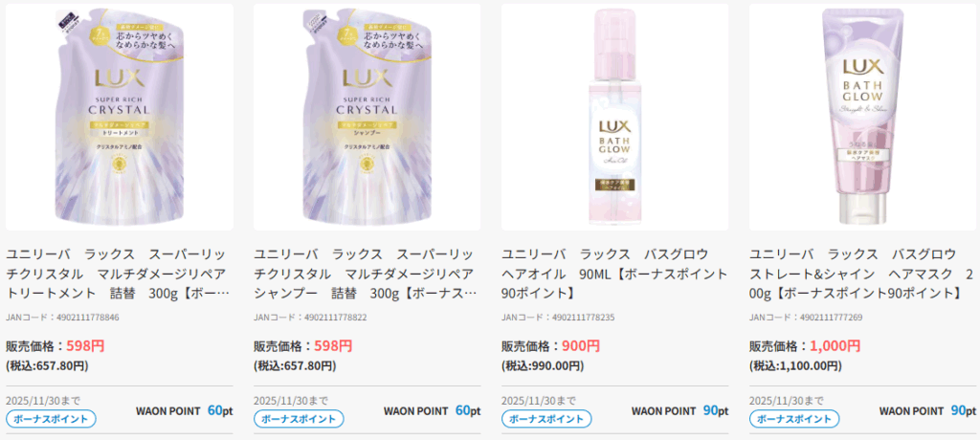Click the 1,000円 price of hair mask
This screenshot has height=440, width=980.
click(x=835, y=345)
